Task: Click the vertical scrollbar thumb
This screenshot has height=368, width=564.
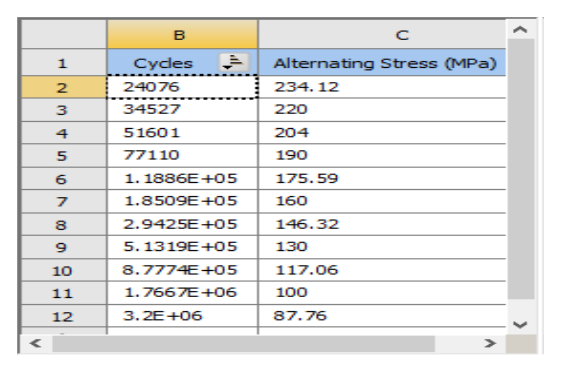Action: (x=520, y=169)
